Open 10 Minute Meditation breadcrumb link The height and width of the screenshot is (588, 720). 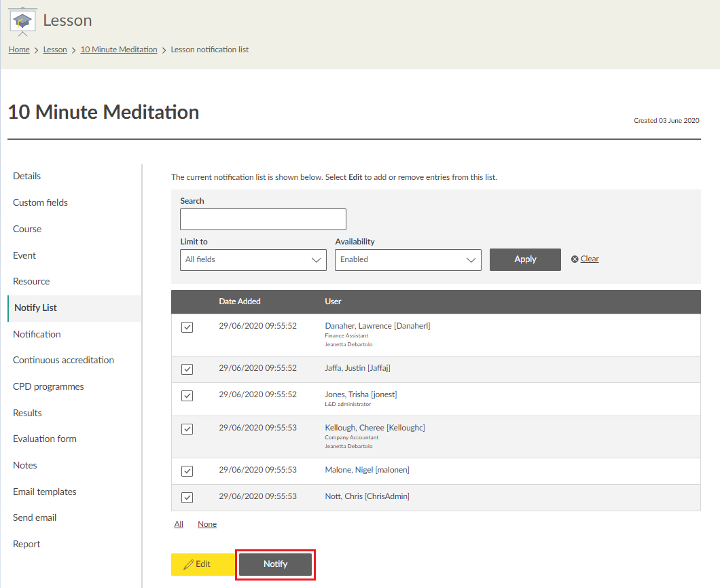click(119, 50)
